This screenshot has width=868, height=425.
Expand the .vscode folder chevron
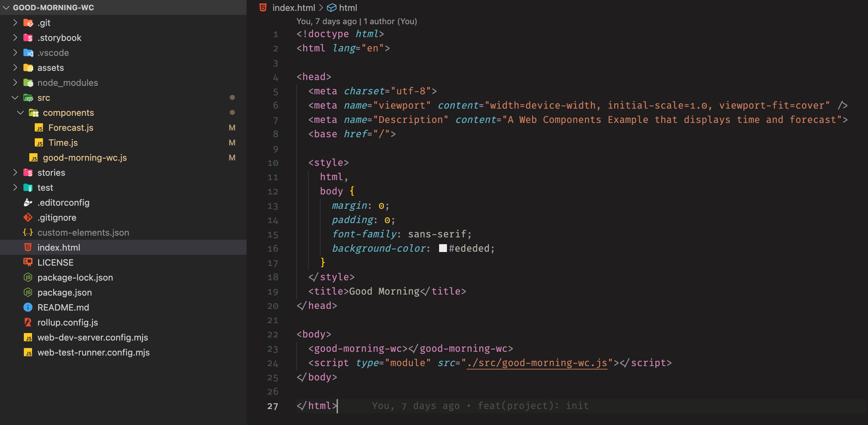point(15,53)
